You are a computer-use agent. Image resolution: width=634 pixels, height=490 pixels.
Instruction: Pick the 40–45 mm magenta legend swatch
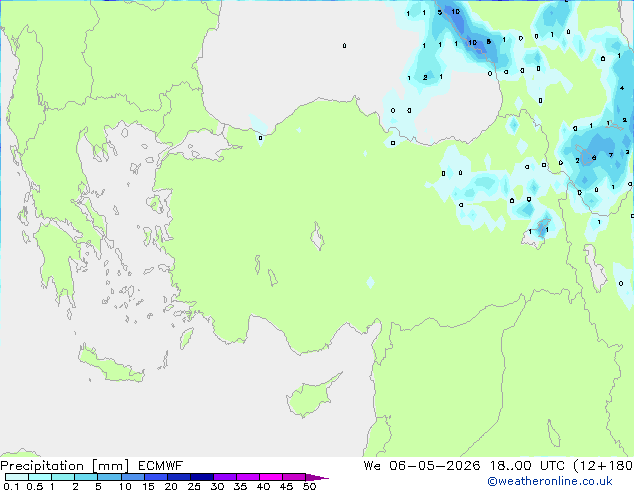click(x=271, y=477)
